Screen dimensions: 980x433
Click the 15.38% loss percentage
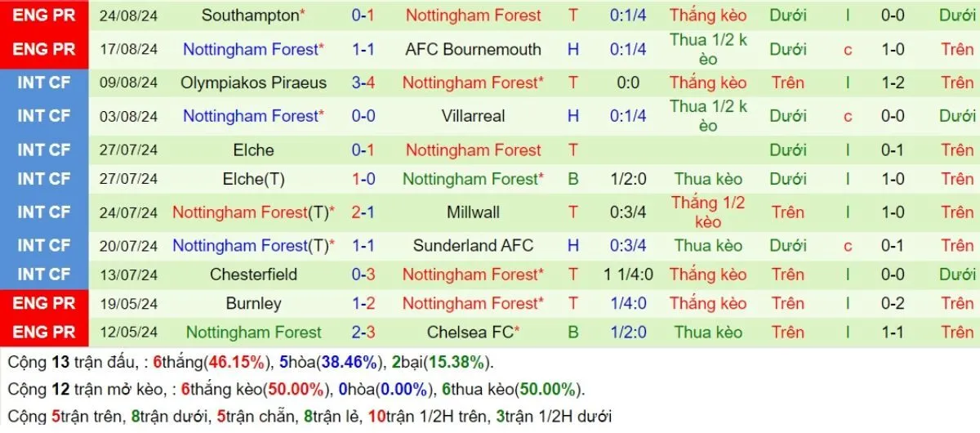click(460, 363)
